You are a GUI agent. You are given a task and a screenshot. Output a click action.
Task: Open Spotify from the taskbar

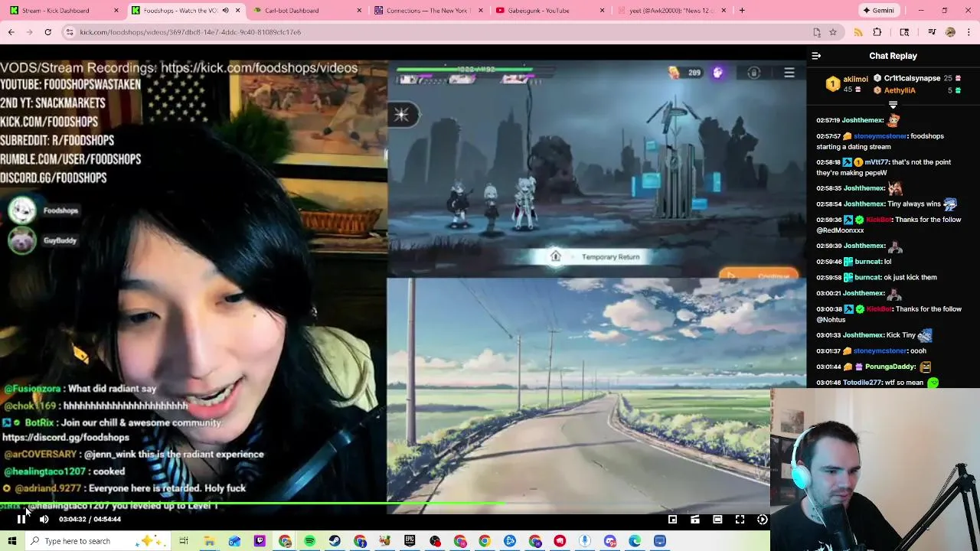pos(309,541)
